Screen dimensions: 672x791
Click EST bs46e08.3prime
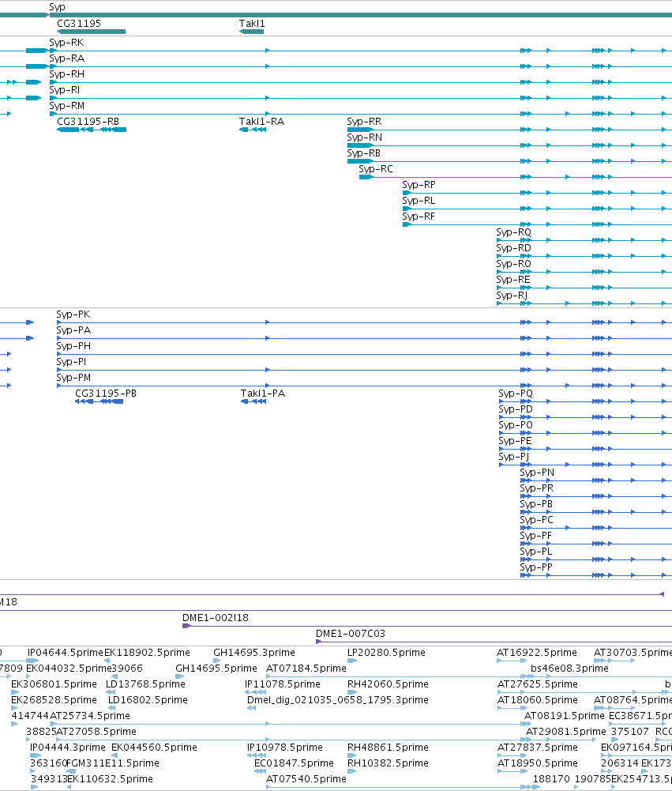point(569,669)
